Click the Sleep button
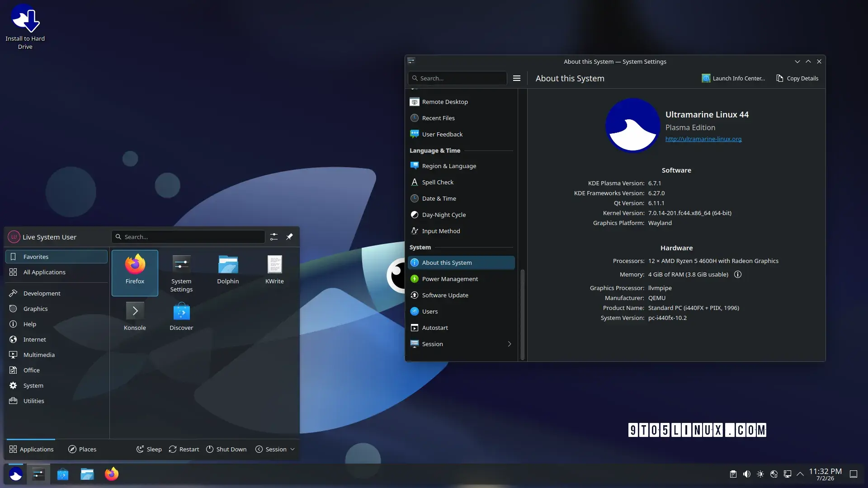The height and width of the screenshot is (488, 868). pyautogui.click(x=149, y=449)
